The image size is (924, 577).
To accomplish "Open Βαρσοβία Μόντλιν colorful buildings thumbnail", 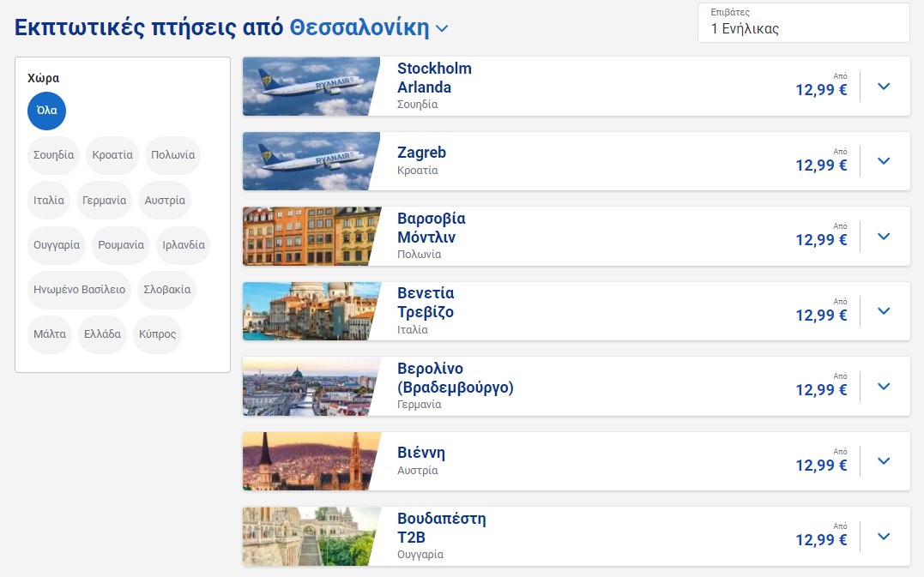I will coord(311,237).
